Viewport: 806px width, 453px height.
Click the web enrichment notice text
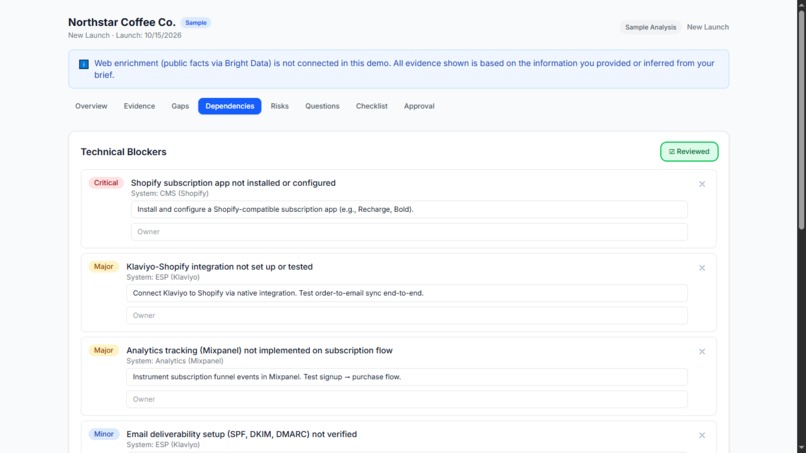(404, 69)
